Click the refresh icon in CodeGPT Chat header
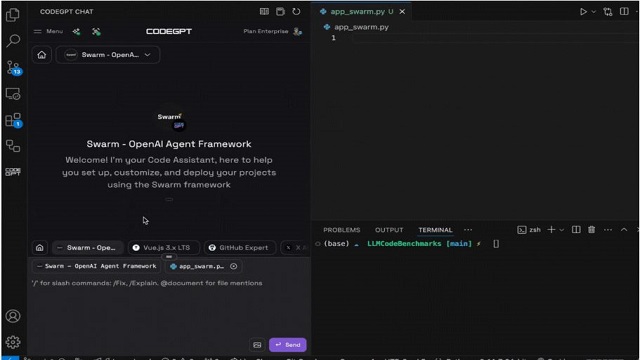This screenshot has height=360, width=640. [296, 11]
